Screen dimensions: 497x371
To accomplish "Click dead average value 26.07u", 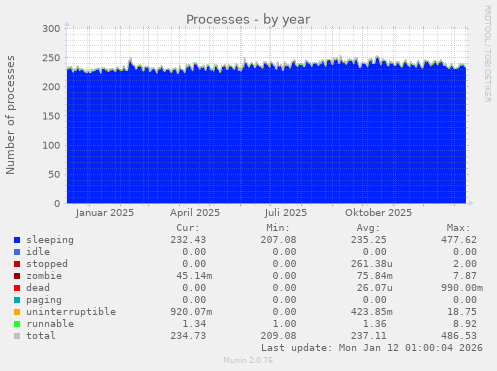I will tap(375, 288).
